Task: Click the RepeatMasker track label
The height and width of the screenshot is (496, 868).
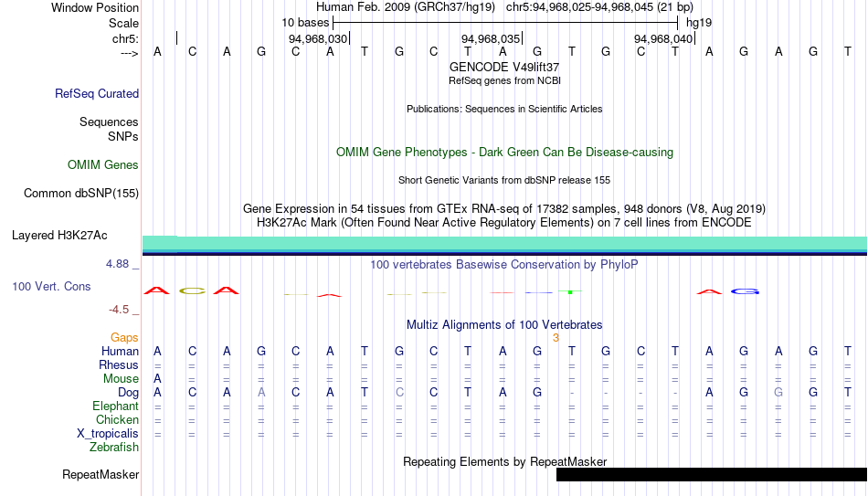Action: point(101,474)
